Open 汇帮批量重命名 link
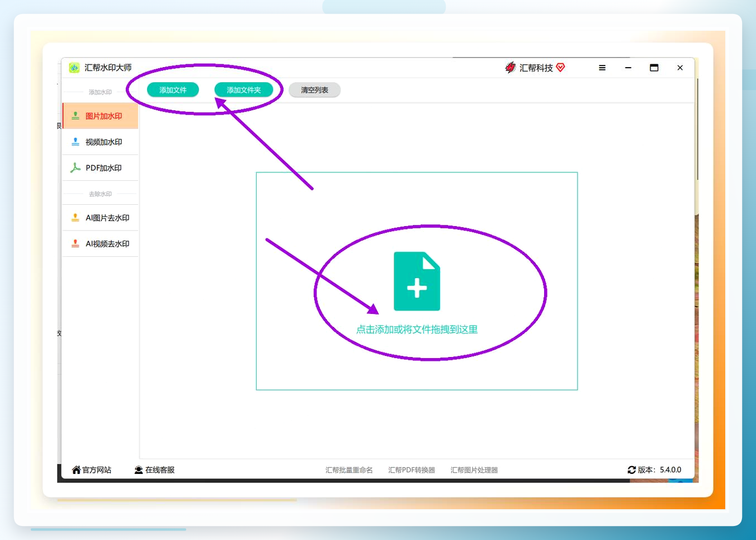 tap(349, 470)
